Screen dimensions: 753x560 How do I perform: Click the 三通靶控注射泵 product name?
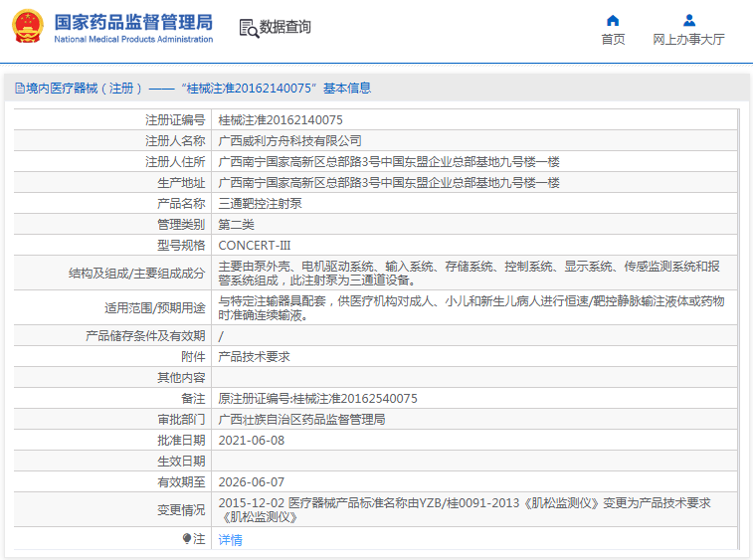coord(260,204)
